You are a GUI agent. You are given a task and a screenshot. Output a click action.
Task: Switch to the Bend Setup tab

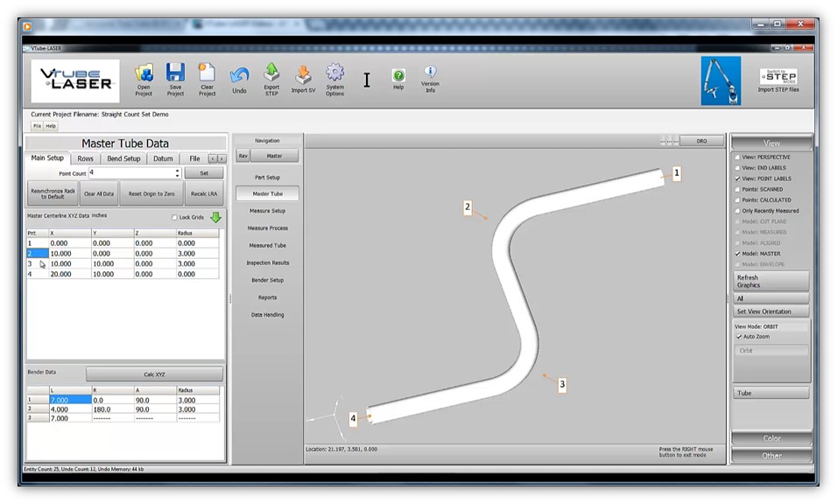(123, 158)
